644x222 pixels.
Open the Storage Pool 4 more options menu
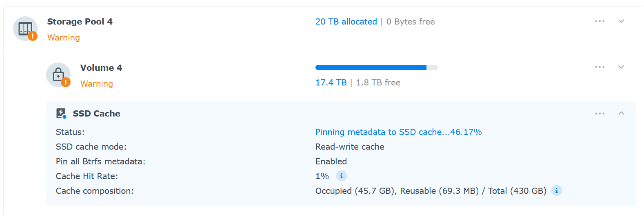(600, 21)
